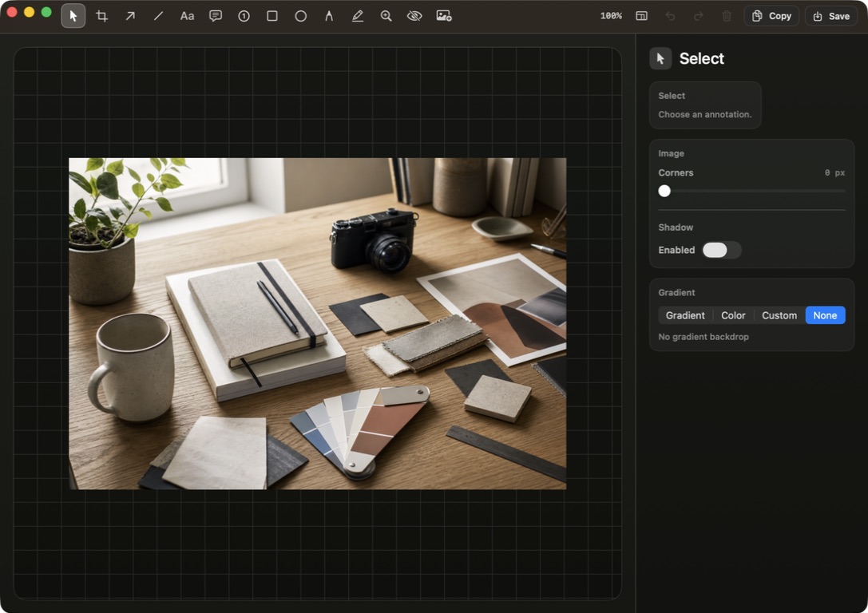The height and width of the screenshot is (613, 868).
Task: Switch backdrop to Gradient tab
Action: click(685, 315)
